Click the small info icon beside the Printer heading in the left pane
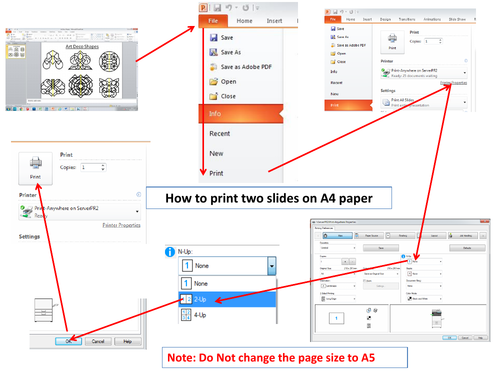The image size is (500, 375). [138, 194]
